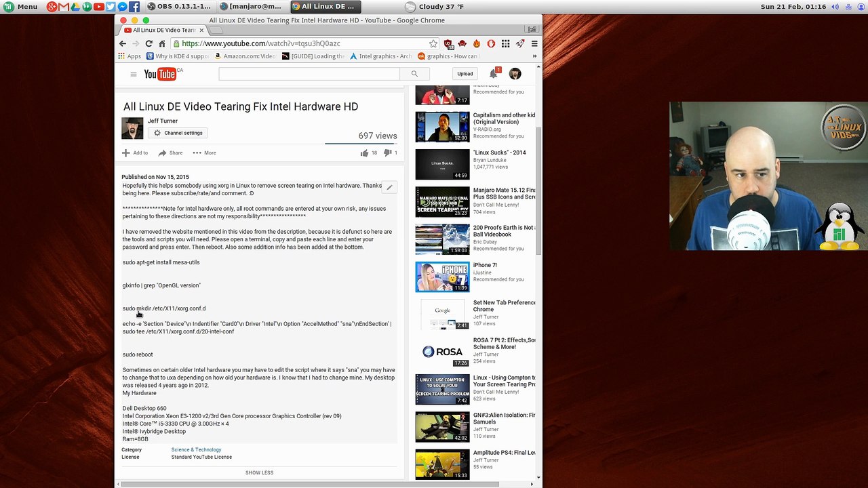868x488 pixels.
Task: Open the '"Linux Sucks" - 2014' video thumbnail
Action: [x=442, y=165]
